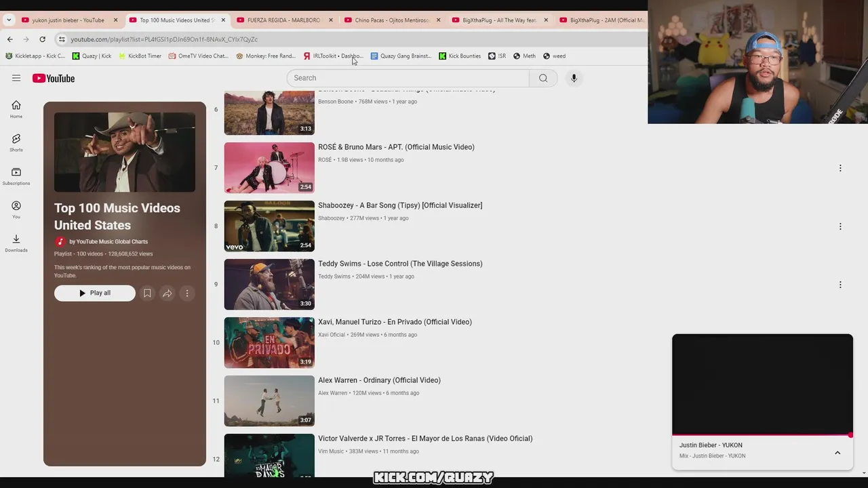Screen dimensions: 868x488
Task: Seek on the miniplayer red progress bar
Action: (762, 434)
